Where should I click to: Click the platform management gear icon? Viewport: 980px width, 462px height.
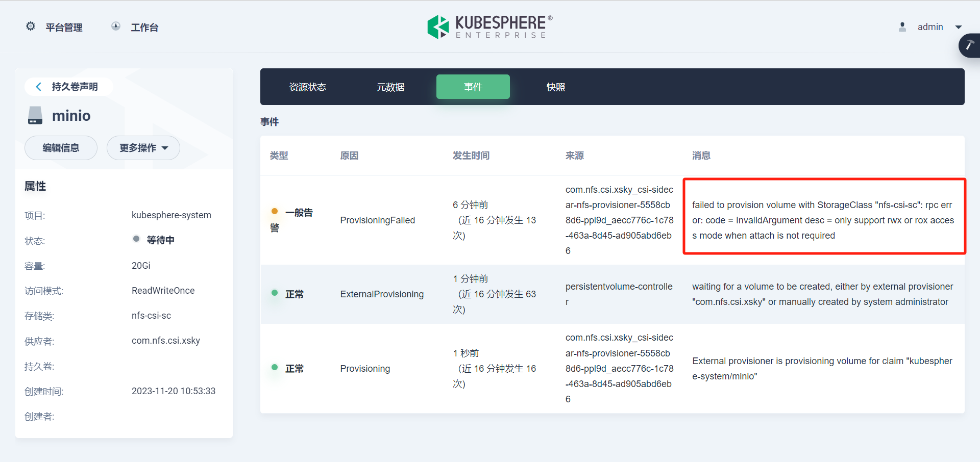coord(31,26)
